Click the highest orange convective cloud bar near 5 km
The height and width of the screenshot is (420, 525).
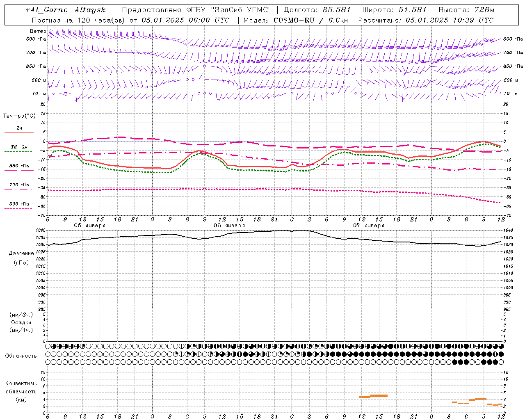[x=379, y=396]
